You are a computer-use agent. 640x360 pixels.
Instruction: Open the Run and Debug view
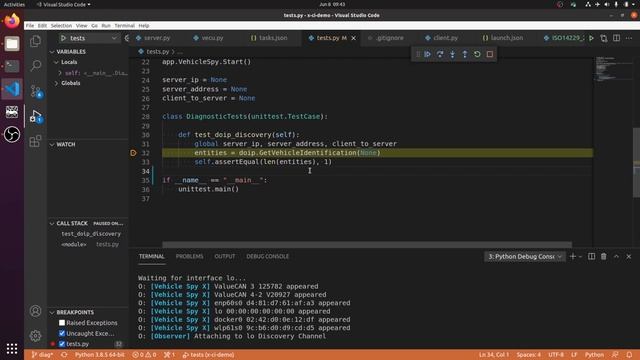tap(36, 116)
